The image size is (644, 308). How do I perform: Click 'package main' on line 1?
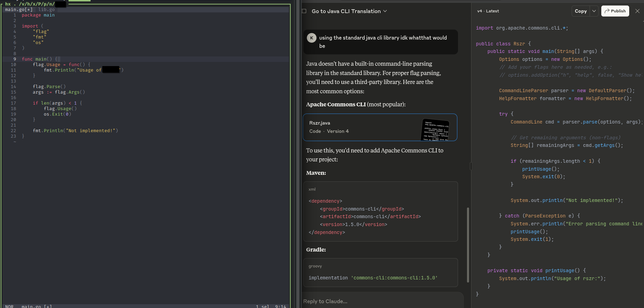38,15
